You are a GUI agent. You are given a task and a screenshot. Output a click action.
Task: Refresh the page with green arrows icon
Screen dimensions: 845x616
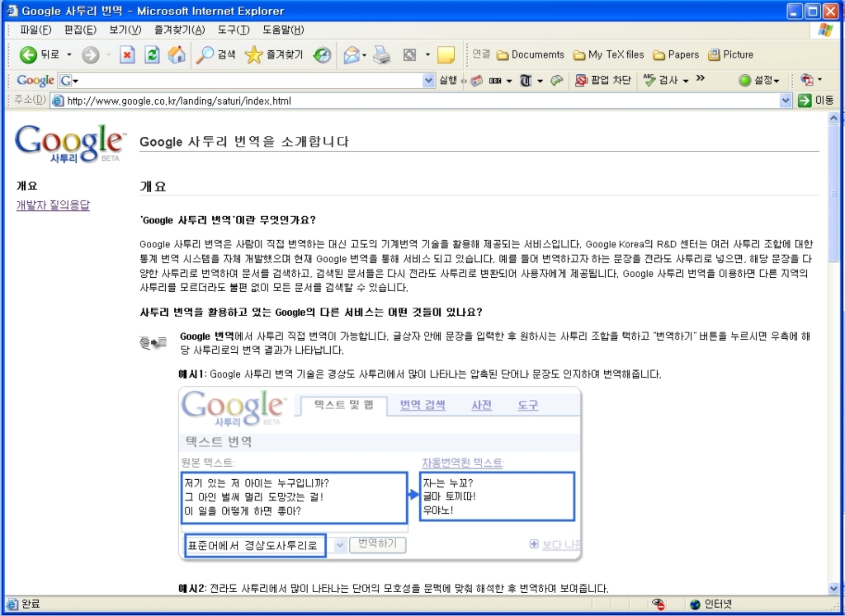tap(152, 54)
